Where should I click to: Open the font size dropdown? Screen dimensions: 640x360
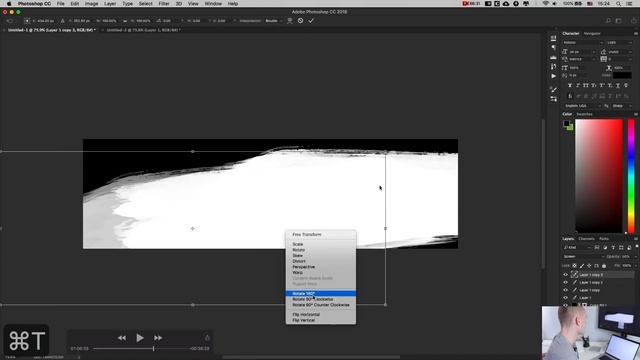pos(582,52)
